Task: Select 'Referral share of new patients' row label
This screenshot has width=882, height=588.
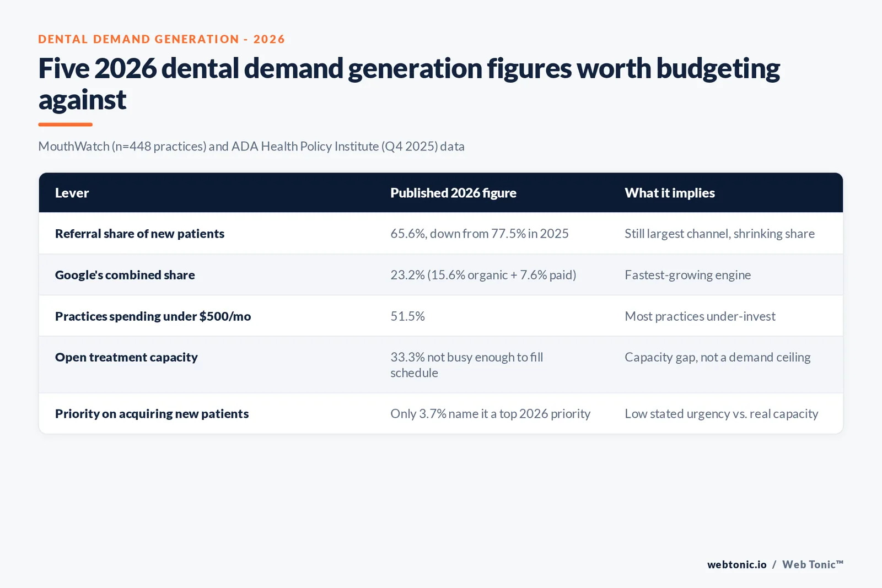Action: tap(139, 234)
